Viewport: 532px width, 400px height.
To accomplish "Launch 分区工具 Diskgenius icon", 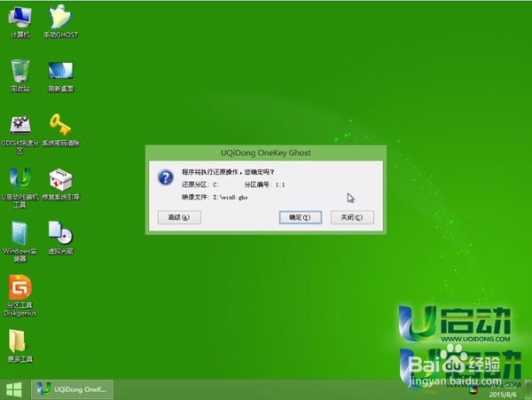I will (20, 295).
